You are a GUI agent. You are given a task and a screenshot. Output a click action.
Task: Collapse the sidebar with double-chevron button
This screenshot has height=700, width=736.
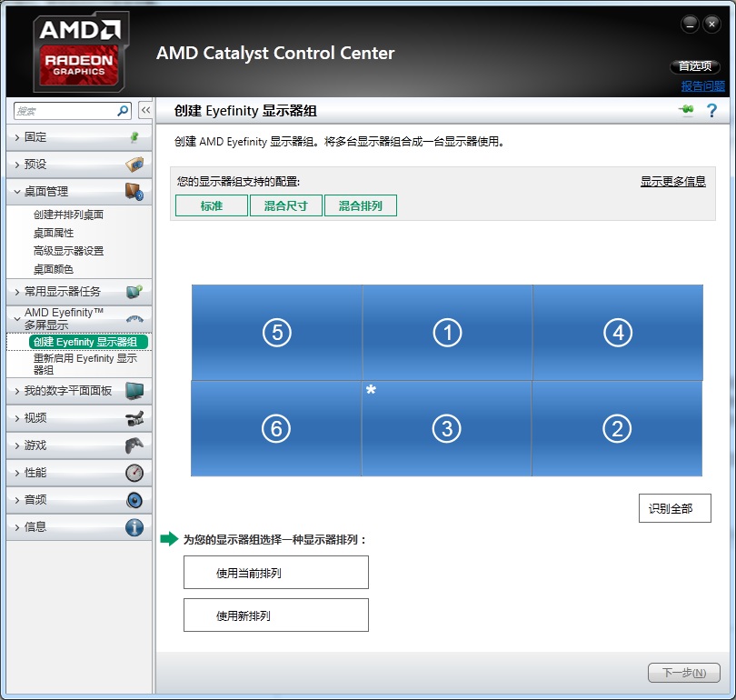pos(145,110)
